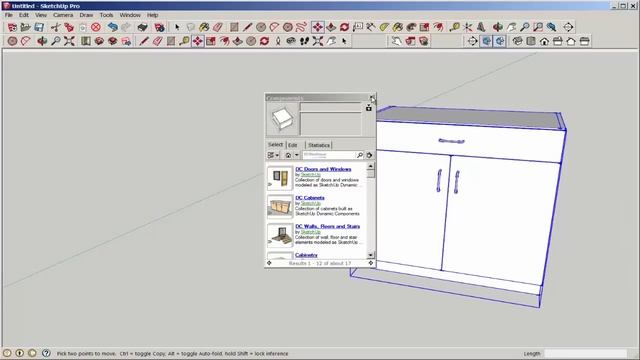
Task: Click the search magnifier in Components
Action: pos(360,155)
